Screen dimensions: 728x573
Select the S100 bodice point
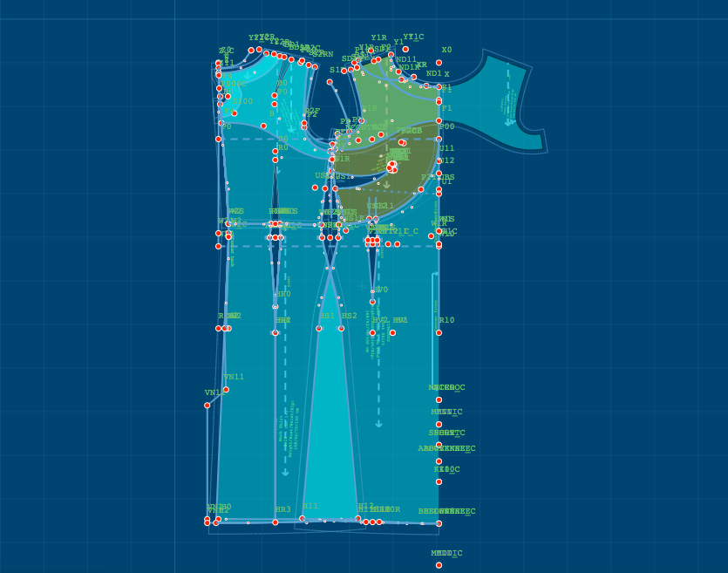point(235,113)
